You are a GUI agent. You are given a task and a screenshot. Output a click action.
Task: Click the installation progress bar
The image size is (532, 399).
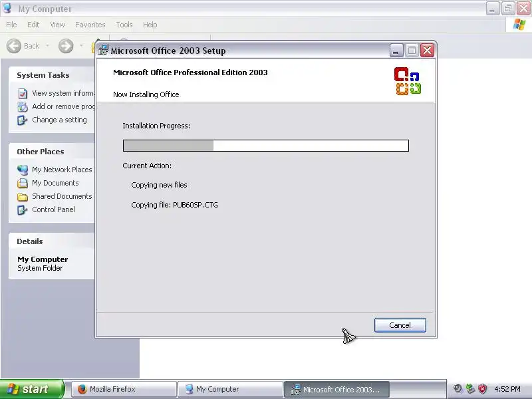265,146
